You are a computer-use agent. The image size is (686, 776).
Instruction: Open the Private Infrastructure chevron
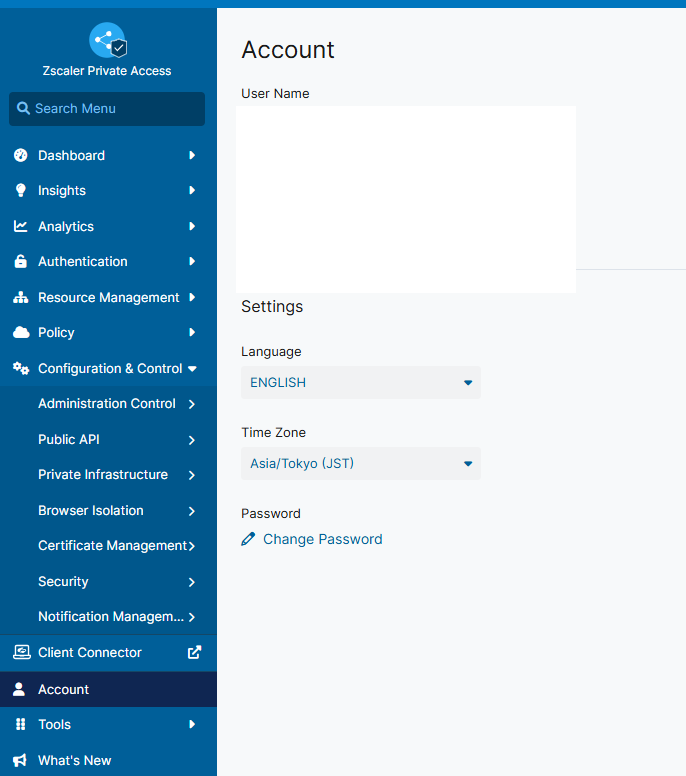pos(192,475)
